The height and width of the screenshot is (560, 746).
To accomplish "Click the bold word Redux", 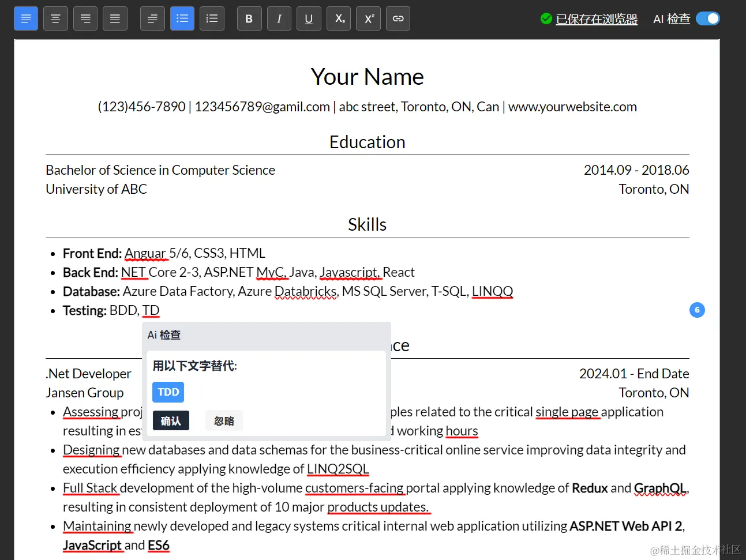I will (590, 488).
